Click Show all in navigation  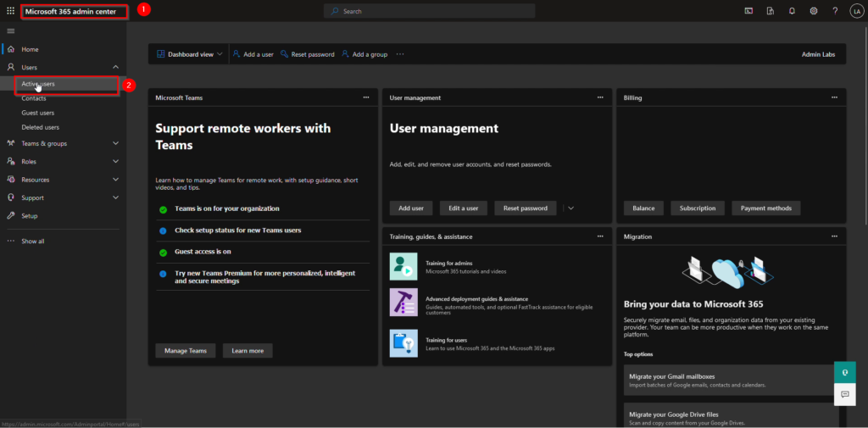[33, 242]
